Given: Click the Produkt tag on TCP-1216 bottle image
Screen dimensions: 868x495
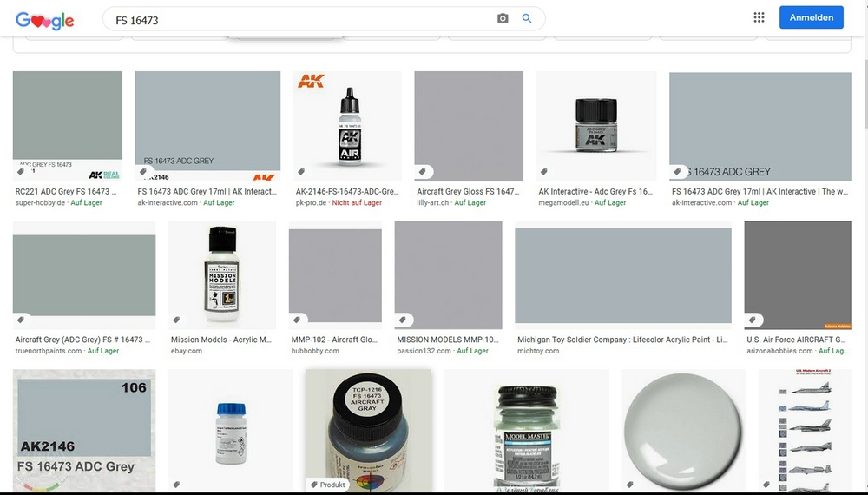Looking at the screenshot, I should click(327, 485).
